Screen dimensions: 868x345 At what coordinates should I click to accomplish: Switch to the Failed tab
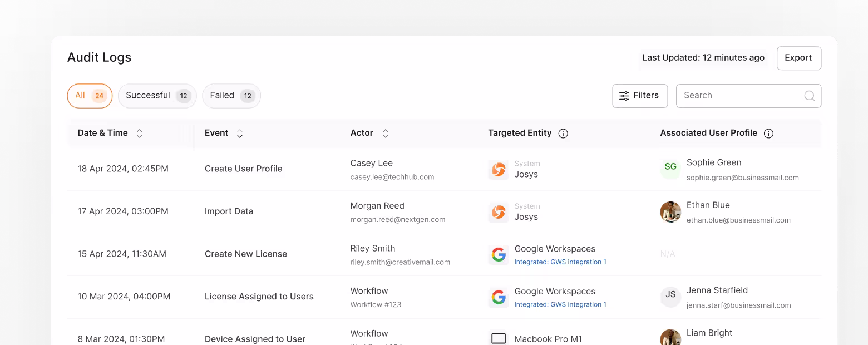point(231,96)
